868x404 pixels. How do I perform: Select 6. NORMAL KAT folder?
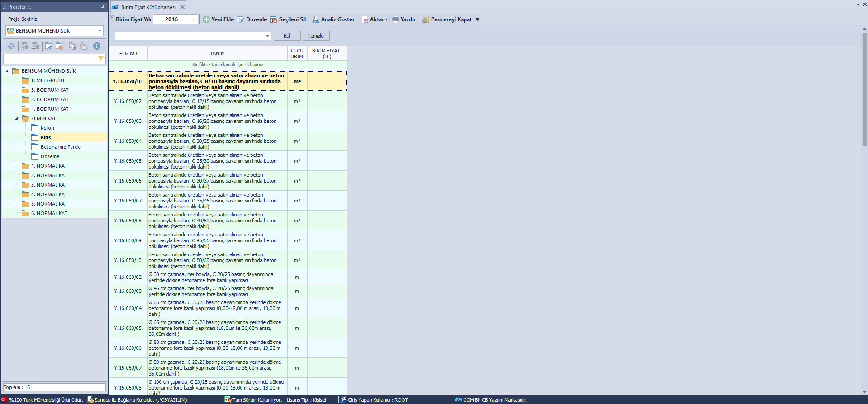pos(49,213)
